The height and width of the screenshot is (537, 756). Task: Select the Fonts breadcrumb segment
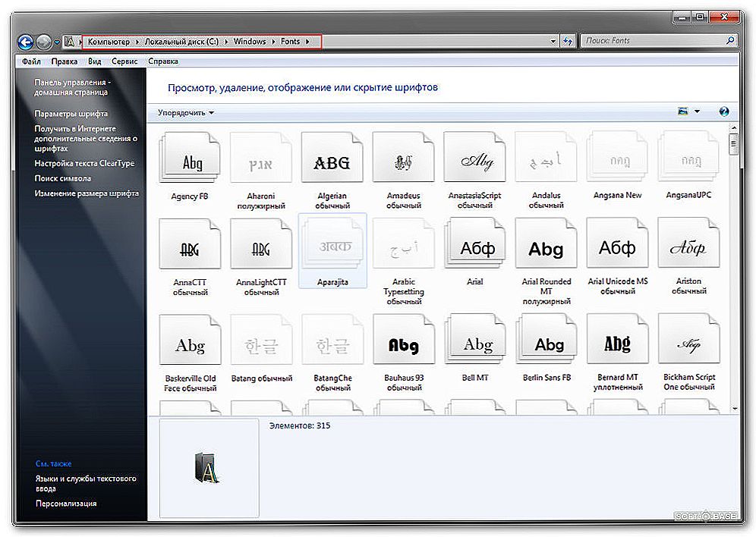pyautogui.click(x=290, y=42)
